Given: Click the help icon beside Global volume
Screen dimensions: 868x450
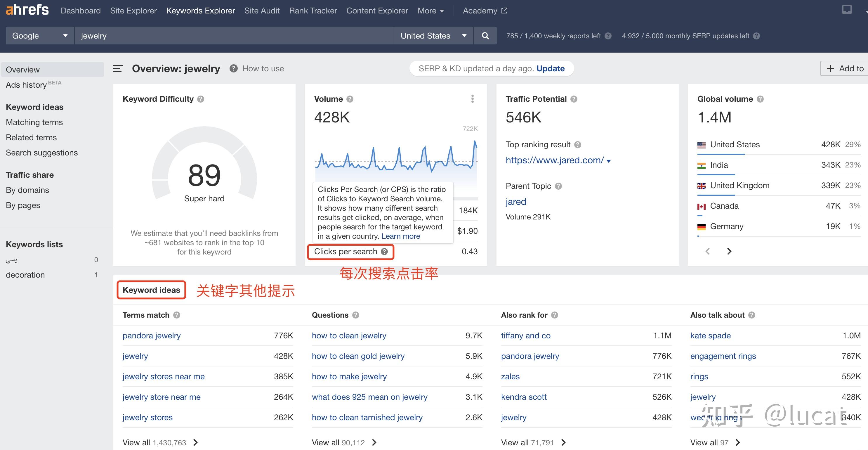Looking at the screenshot, I should [x=761, y=99].
